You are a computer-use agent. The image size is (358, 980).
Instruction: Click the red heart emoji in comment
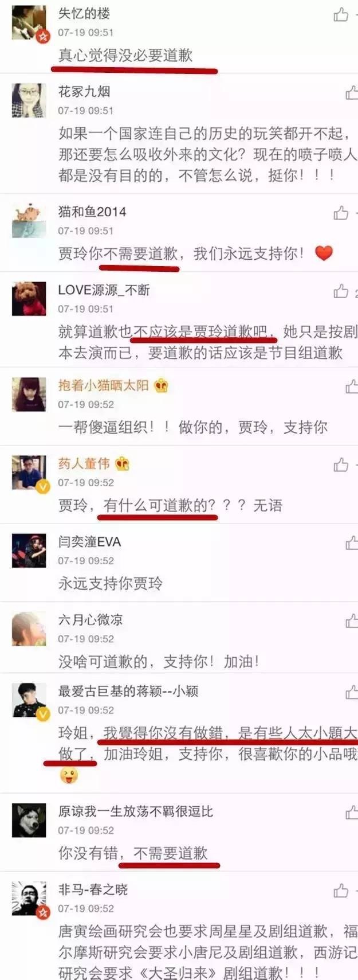[x=324, y=253]
